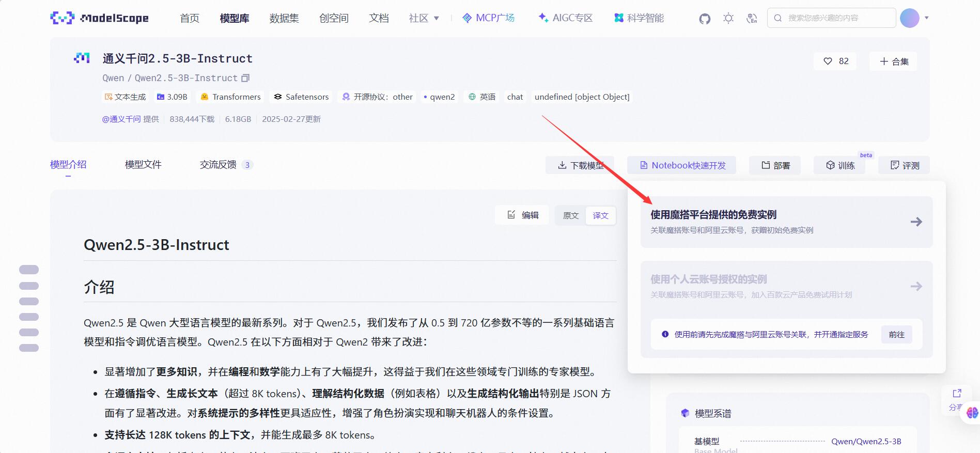Click the 838,444下载 download count

[192, 119]
